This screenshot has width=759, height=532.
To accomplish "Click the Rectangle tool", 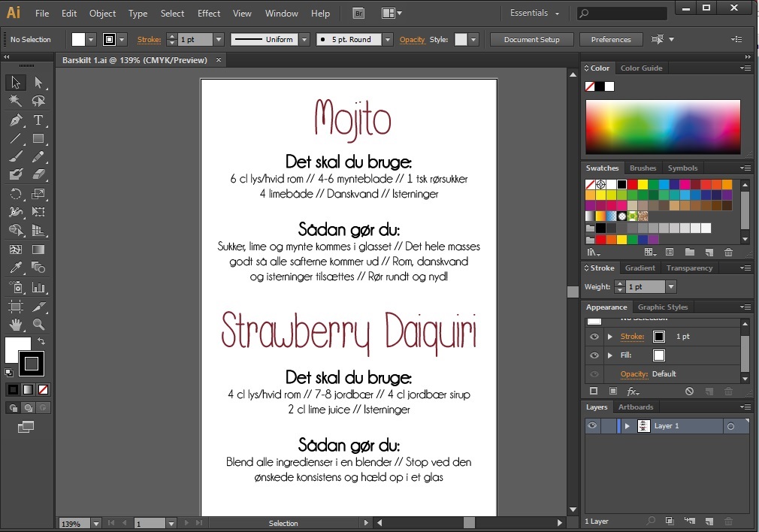I will tap(38, 138).
